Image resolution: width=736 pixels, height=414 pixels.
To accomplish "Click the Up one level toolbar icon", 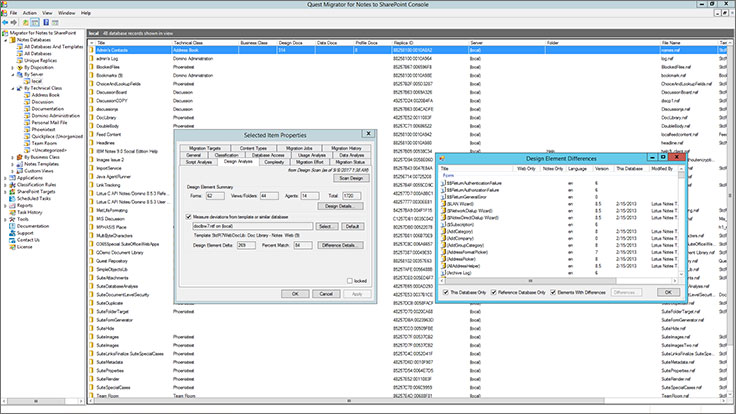I will [x=25, y=22].
